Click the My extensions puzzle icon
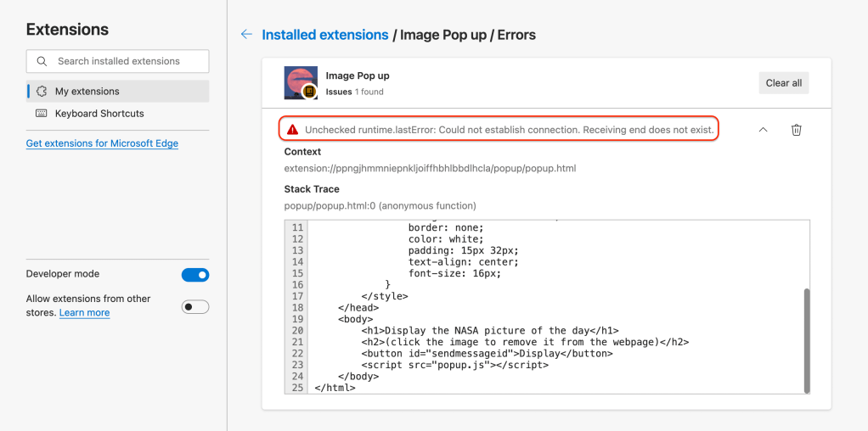This screenshot has width=868, height=431. [x=42, y=92]
